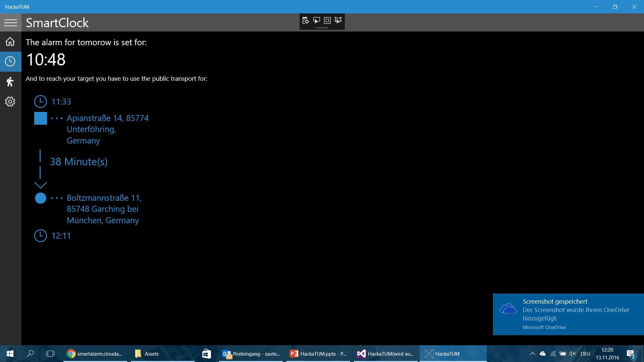Show hidden system tray icons
The width and height of the screenshot is (644, 362).
point(532,354)
